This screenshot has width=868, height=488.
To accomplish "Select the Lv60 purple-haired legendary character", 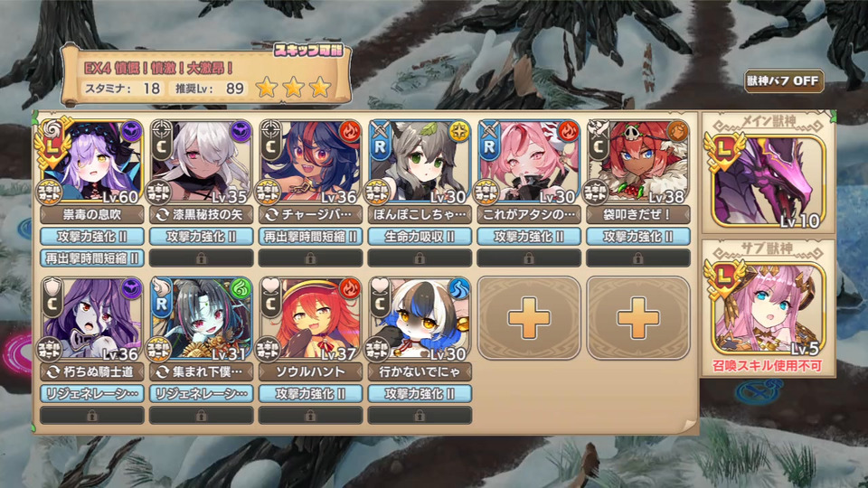I will point(92,161).
